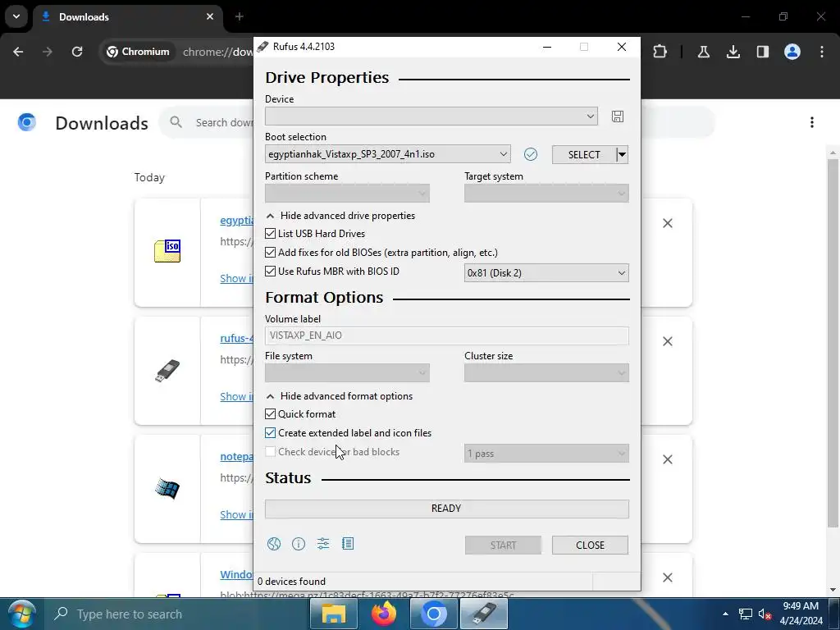Click the SELECT button
840x630 pixels.
pyautogui.click(x=584, y=154)
